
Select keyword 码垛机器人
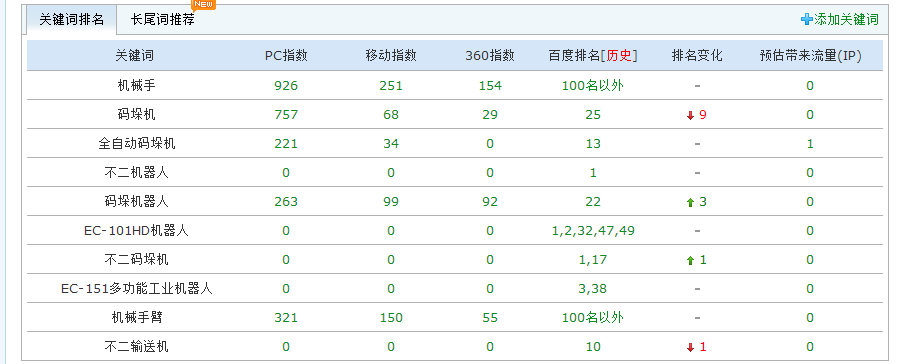137,202
